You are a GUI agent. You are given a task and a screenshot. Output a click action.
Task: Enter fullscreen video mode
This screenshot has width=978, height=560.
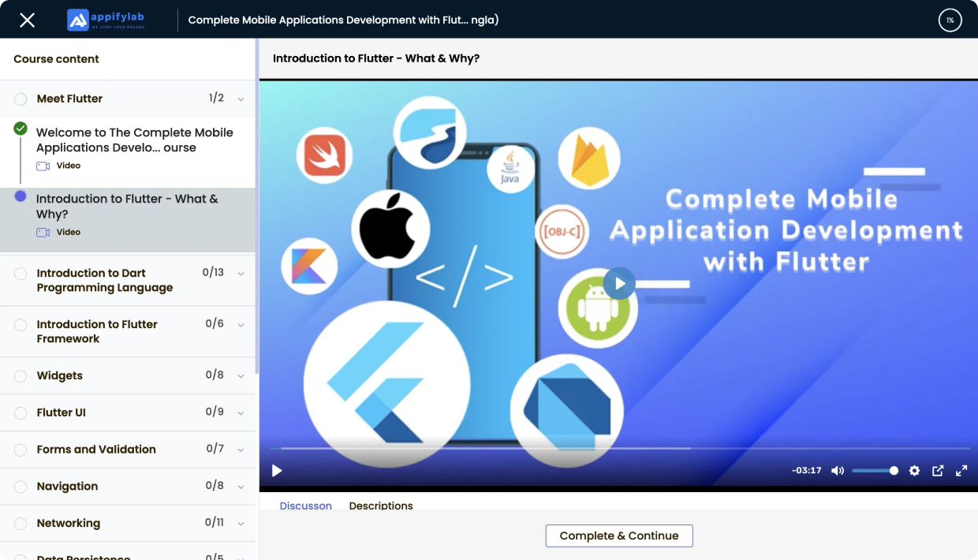point(961,471)
